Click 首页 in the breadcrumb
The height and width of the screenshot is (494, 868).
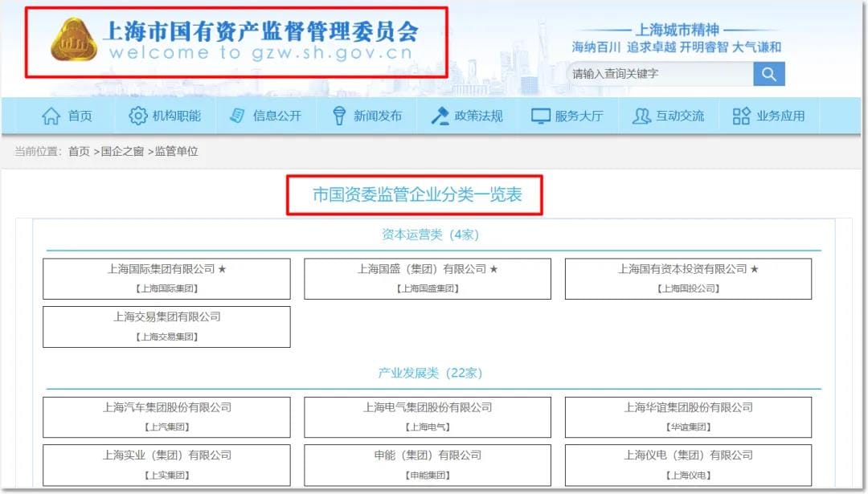[79, 152]
